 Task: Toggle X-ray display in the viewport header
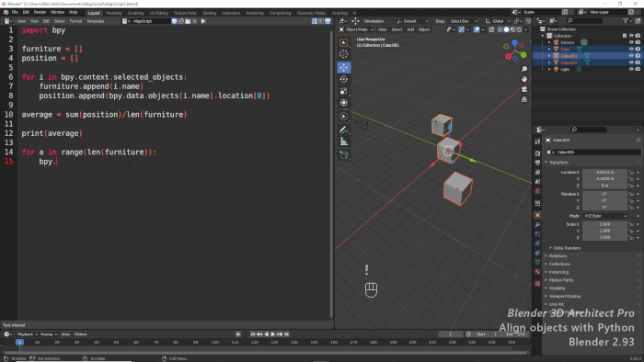(491, 29)
